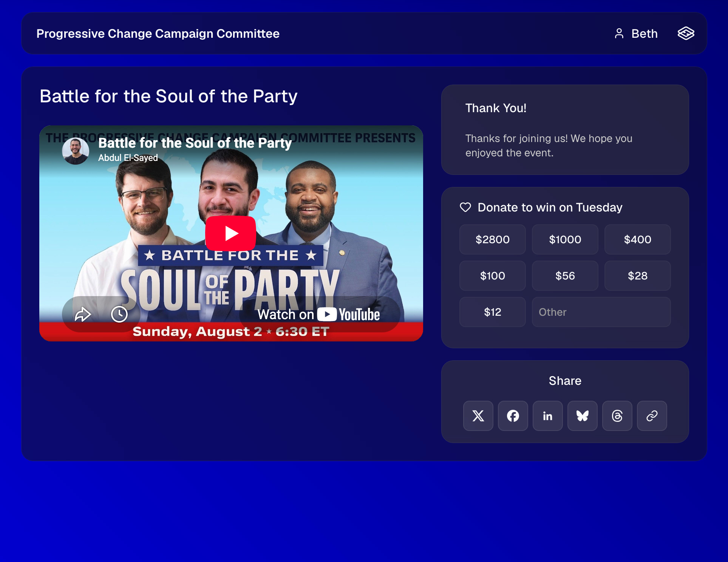The height and width of the screenshot is (562, 728).
Task: Click the Donate to win on Tuesday text
Action: 550,207
